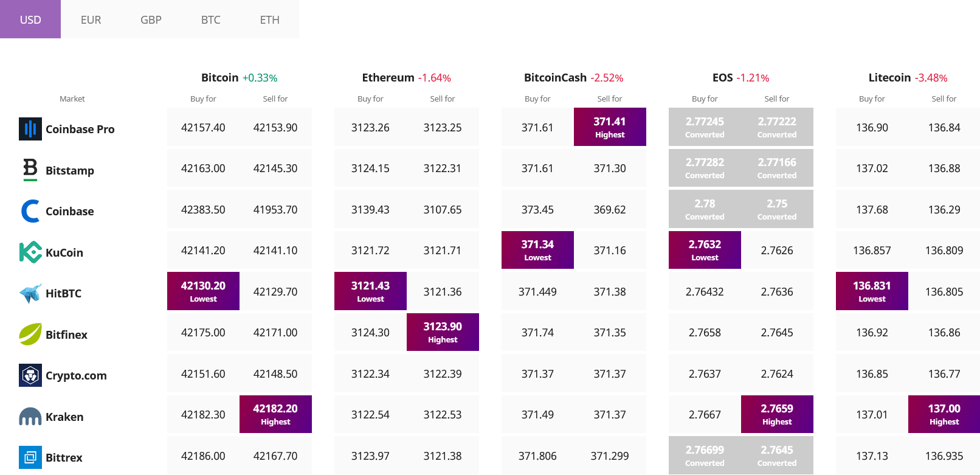Screen dimensions: 980x475
Task: Click KuCoin Bitcoin sell price 42141.10
Action: point(275,251)
